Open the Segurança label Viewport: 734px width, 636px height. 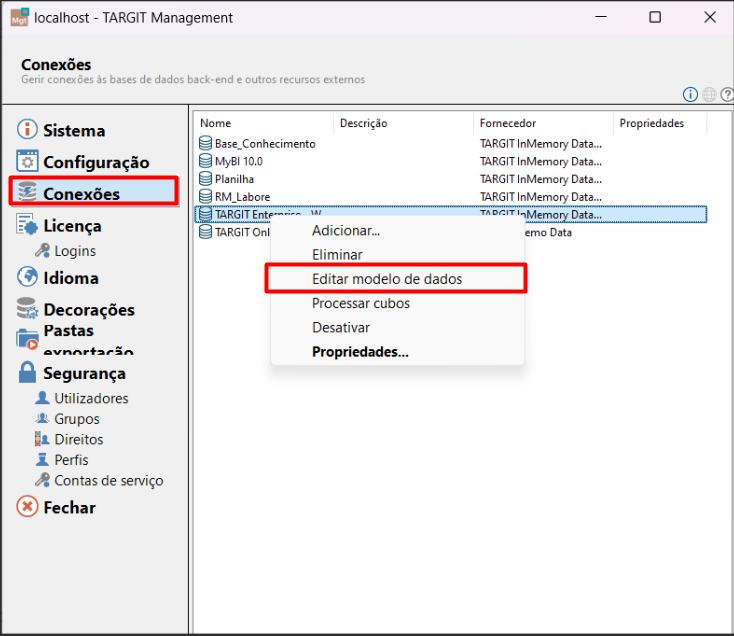(x=85, y=373)
